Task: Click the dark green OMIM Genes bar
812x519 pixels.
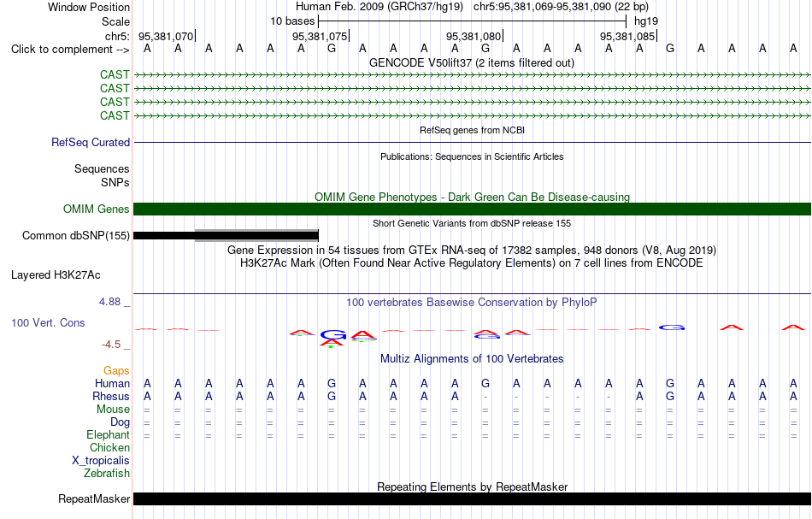Action: (x=472, y=209)
